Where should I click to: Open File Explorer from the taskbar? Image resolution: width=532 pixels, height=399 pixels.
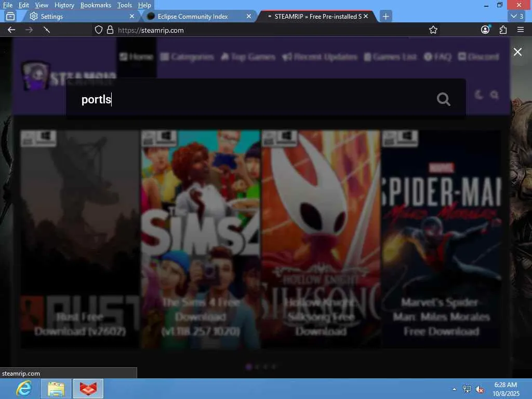[x=56, y=389]
